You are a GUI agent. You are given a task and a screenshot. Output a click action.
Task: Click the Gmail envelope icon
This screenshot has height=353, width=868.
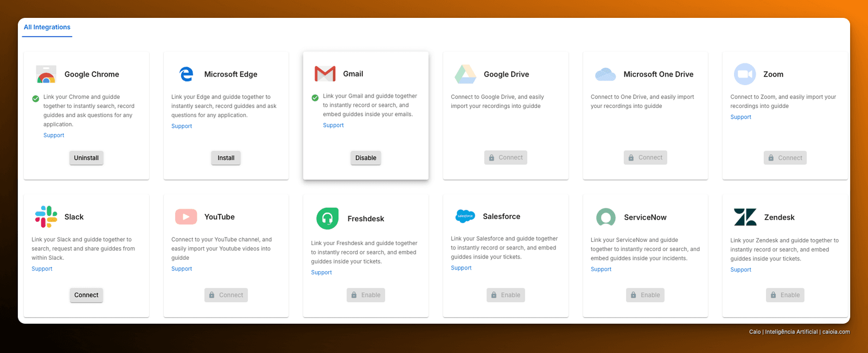pyautogui.click(x=325, y=74)
